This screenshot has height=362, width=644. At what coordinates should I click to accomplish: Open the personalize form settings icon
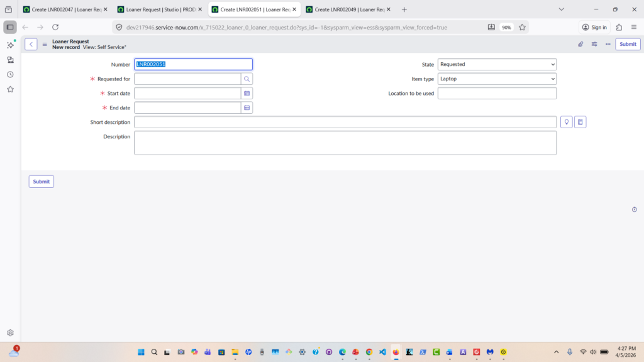(x=594, y=44)
